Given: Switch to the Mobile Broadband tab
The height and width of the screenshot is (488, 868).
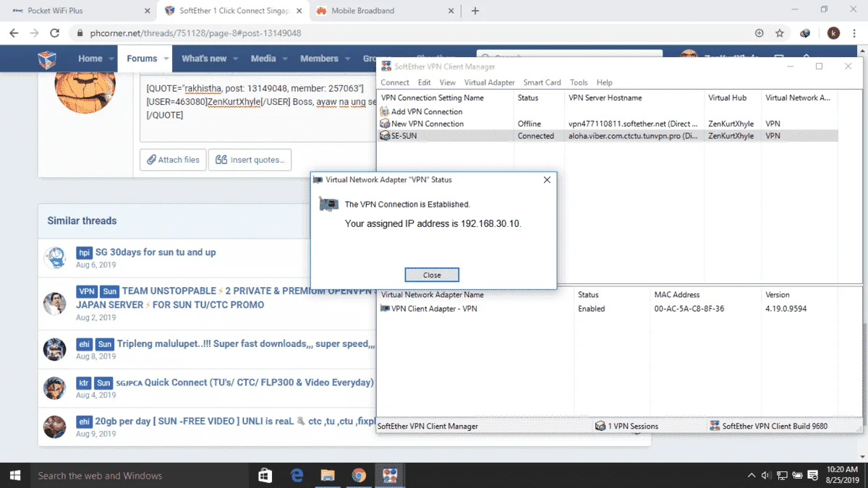Looking at the screenshot, I should (x=386, y=11).
